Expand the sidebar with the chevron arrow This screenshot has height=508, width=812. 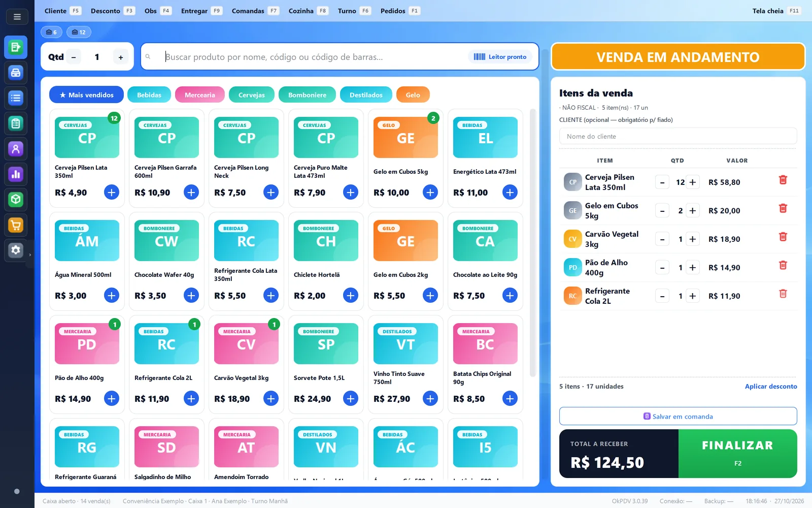pos(30,255)
